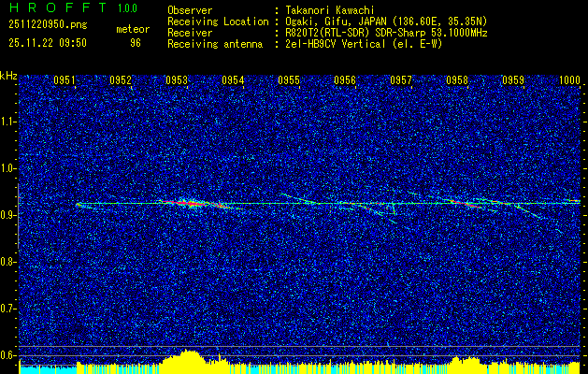Screen dimensions: 588x374
Task: Click the 0955 time marker
Action: pos(289,80)
